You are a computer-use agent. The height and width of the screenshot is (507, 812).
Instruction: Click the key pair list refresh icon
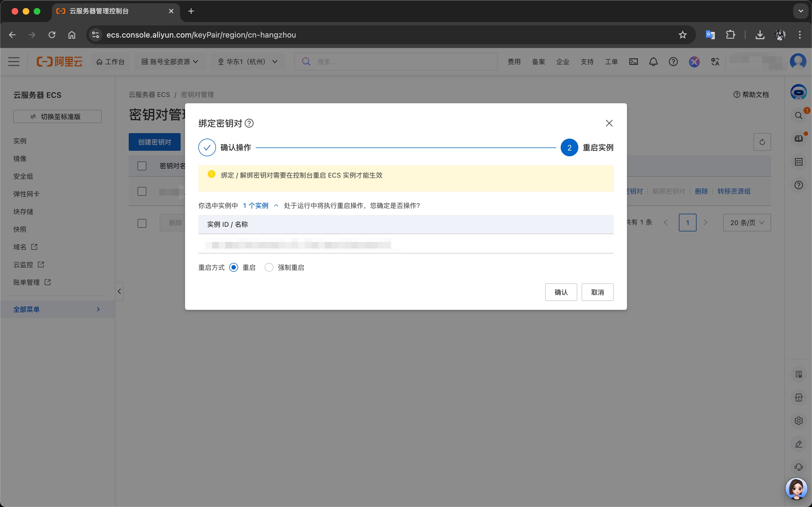pos(762,142)
